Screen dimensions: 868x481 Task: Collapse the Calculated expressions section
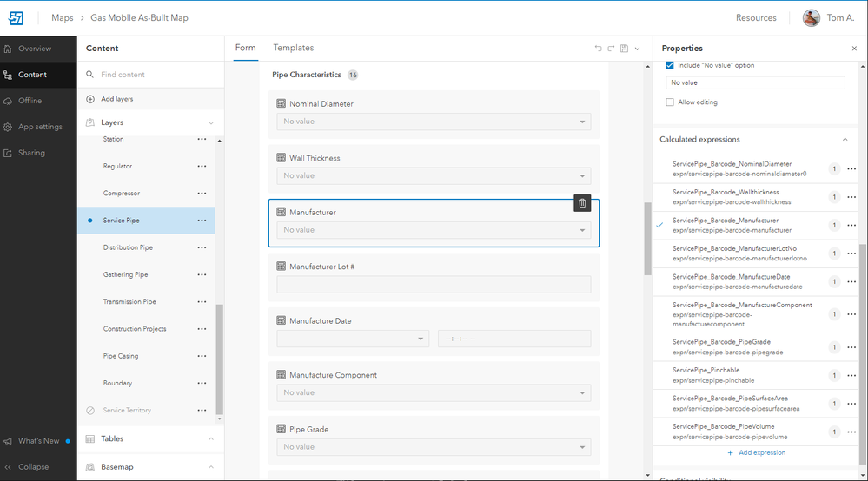click(x=845, y=140)
